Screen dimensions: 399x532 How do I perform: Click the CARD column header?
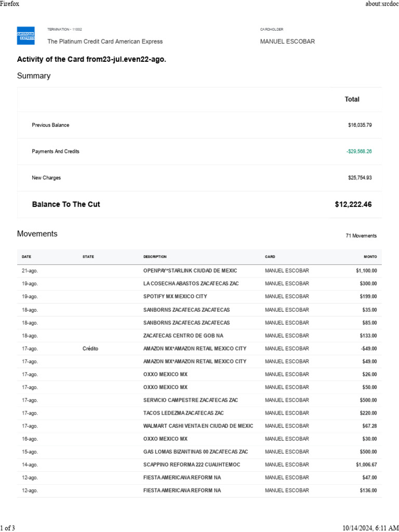point(270,257)
